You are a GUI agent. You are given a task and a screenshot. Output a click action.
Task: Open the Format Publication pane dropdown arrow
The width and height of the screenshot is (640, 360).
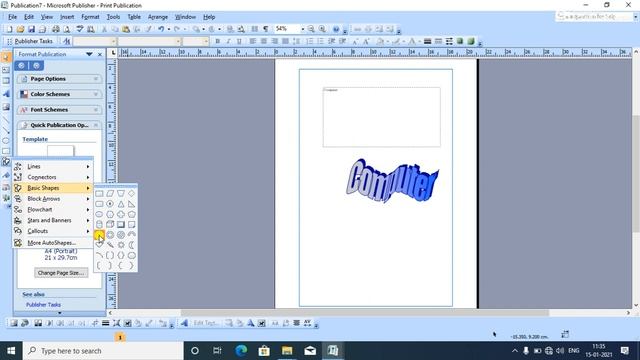tap(89, 54)
